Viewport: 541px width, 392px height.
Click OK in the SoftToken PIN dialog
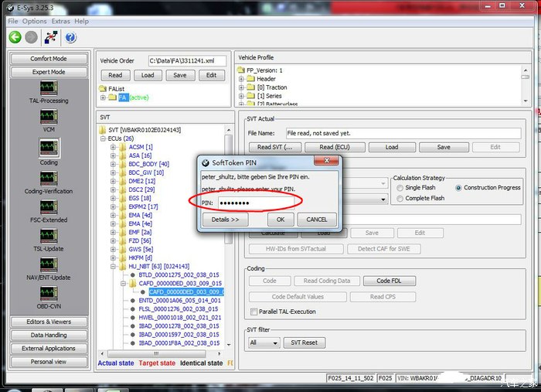281,220
